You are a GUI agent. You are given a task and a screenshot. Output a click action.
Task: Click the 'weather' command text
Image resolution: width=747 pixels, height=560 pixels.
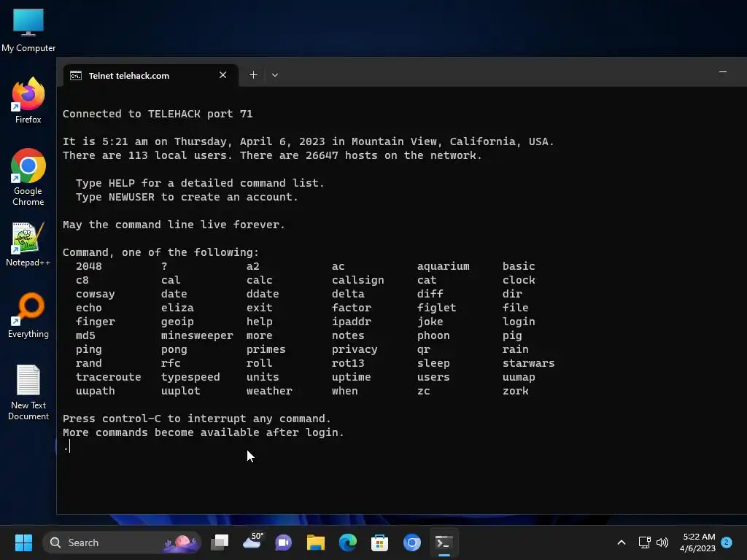point(269,391)
